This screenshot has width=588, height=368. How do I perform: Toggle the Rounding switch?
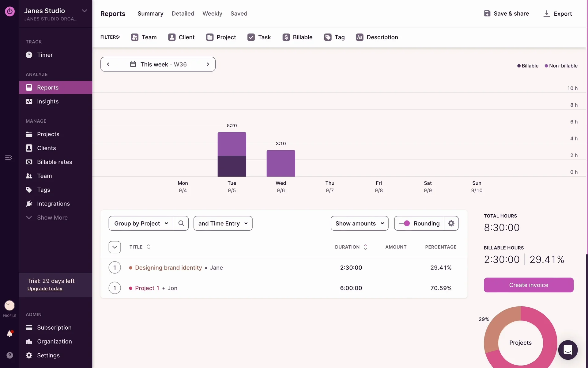pos(405,223)
